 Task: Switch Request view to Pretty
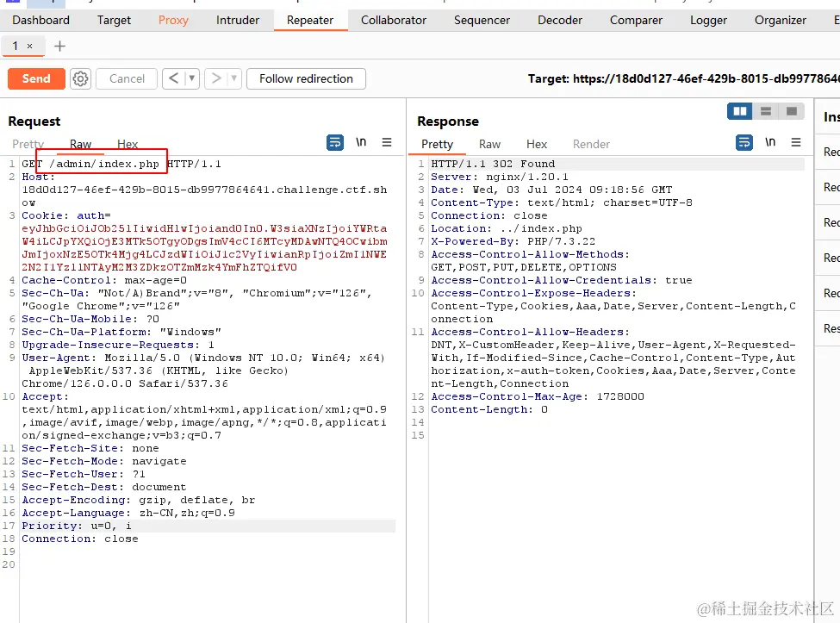click(28, 144)
